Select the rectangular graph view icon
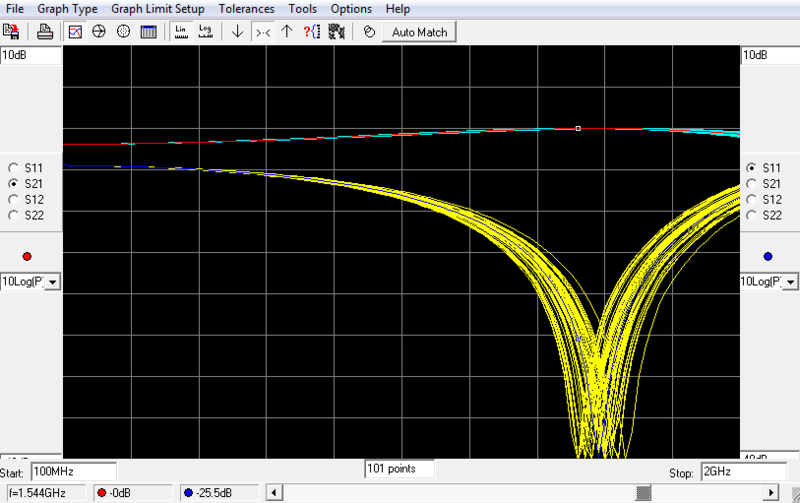The width and height of the screenshot is (800, 503). point(76,31)
